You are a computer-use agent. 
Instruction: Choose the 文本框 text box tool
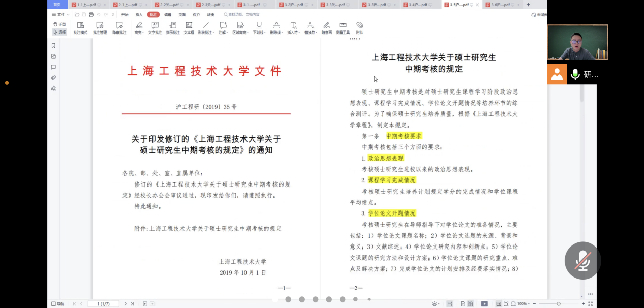click(189, 27)
